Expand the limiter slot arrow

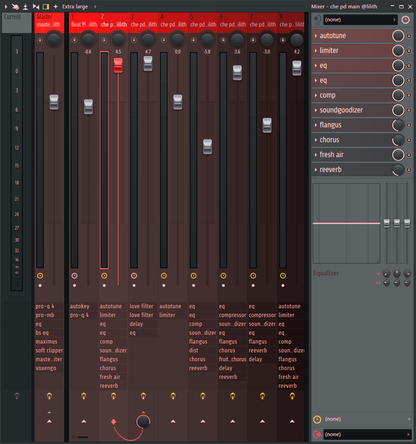click(x=316, y=51)
